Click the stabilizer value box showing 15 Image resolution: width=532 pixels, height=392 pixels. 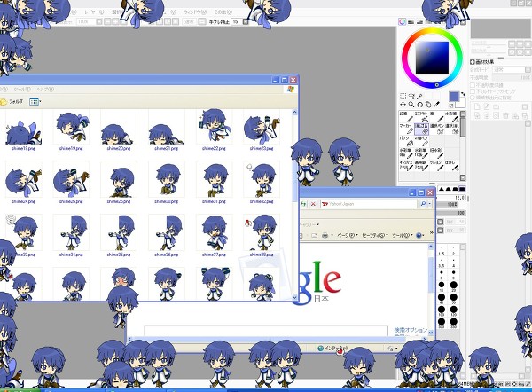[x=237, y=21]
